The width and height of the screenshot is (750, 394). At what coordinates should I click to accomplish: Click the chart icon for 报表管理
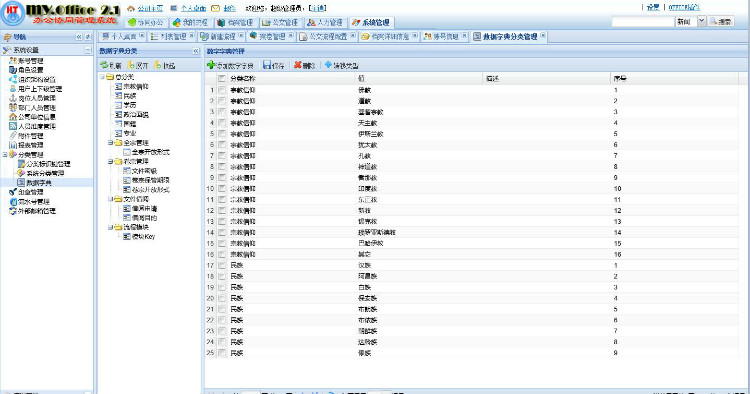[x=13, y=145]
